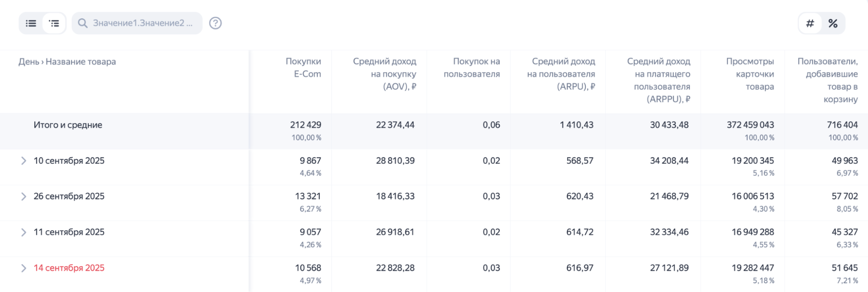Toggle percent values display
This screenshot has width=868, height=292.
833,23
